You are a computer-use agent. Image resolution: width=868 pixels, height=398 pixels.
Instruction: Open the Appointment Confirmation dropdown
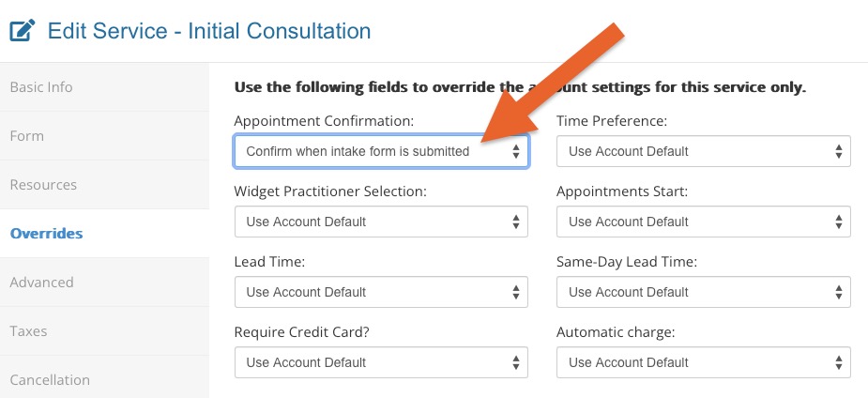click(381, 151)
